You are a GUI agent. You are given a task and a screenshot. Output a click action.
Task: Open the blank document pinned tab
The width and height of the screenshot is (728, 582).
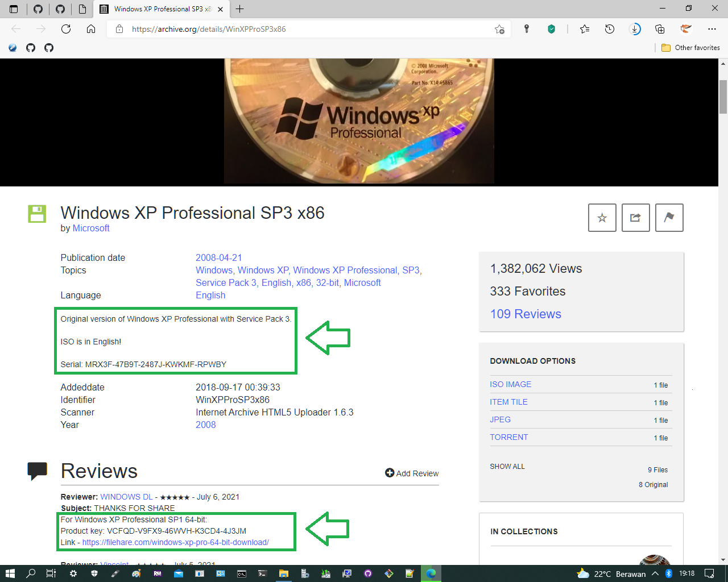82,9
